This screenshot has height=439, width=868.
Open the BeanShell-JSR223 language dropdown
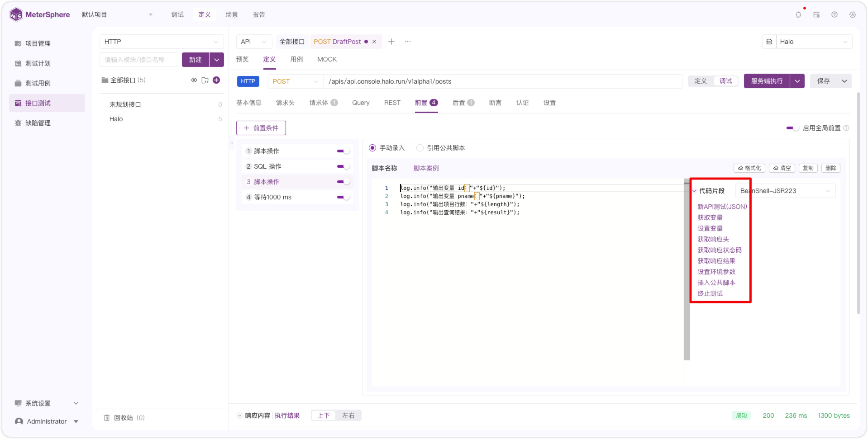coord(785,191)
